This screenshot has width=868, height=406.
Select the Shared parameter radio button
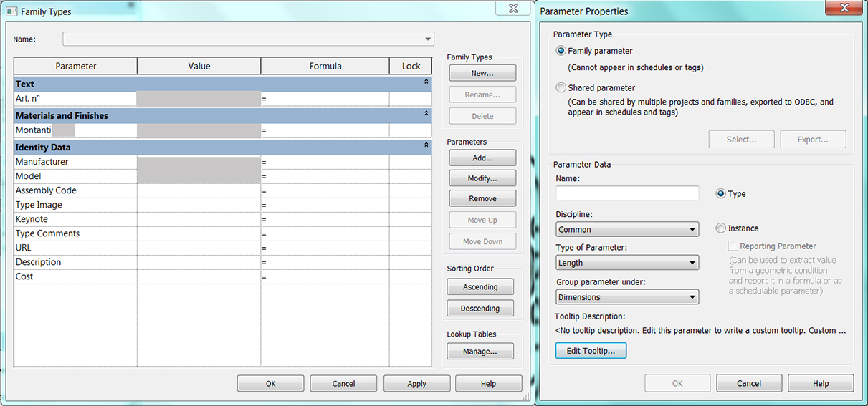click(561, 87)
